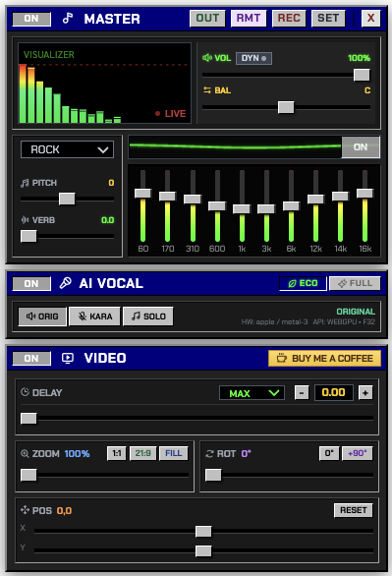Viewport: 392px width, 576px height.
Task: Rotate video with +90° button
Action: coord(358,453)
